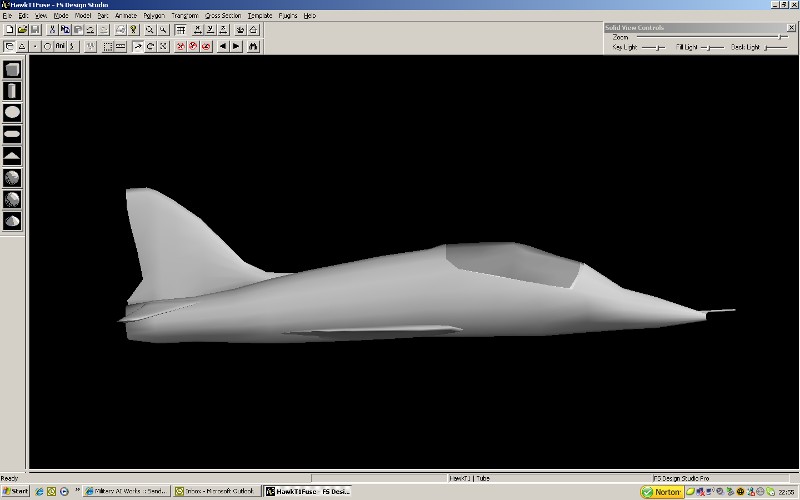Click the Copy toolbar icon

point(65,30)
